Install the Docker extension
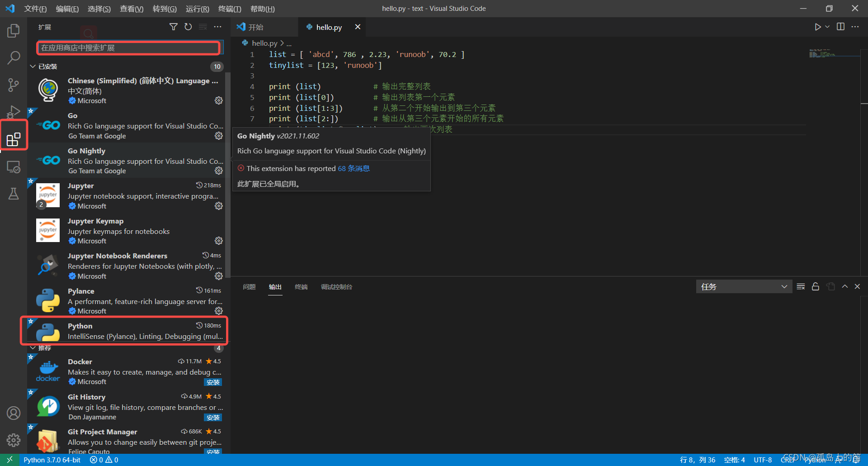 pyautogui.click(x=213, y=382)
